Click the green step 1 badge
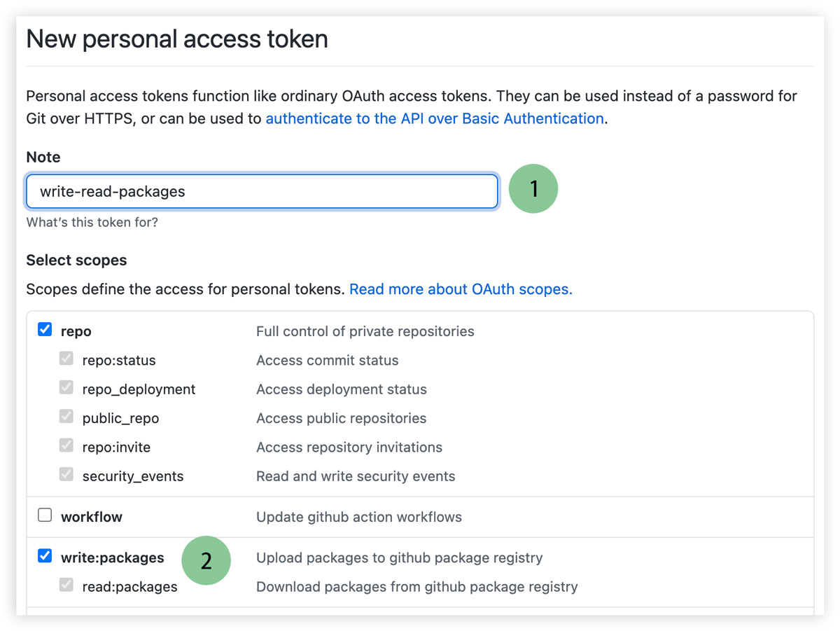840x631 pixels. click(533, 188)
